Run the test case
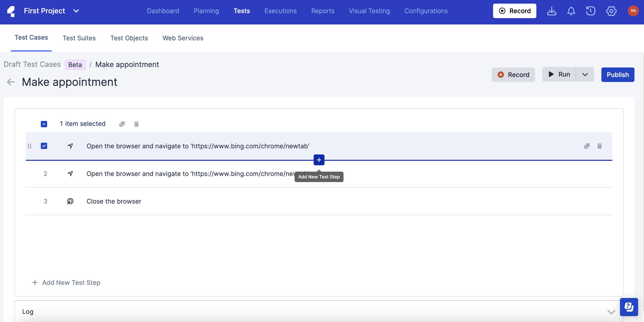644x322 pixels. coord(559,74)
